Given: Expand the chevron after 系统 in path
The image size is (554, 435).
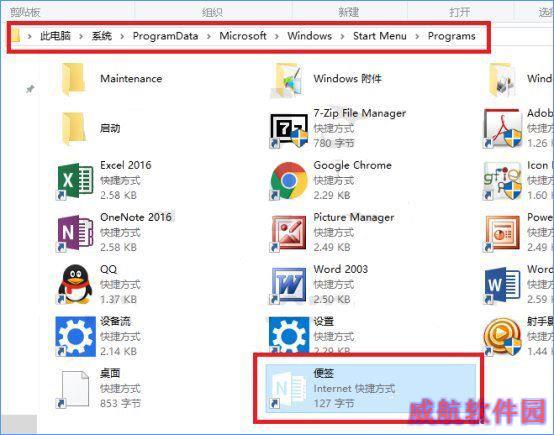Looking at the screenshot, I should click(122, 36).
